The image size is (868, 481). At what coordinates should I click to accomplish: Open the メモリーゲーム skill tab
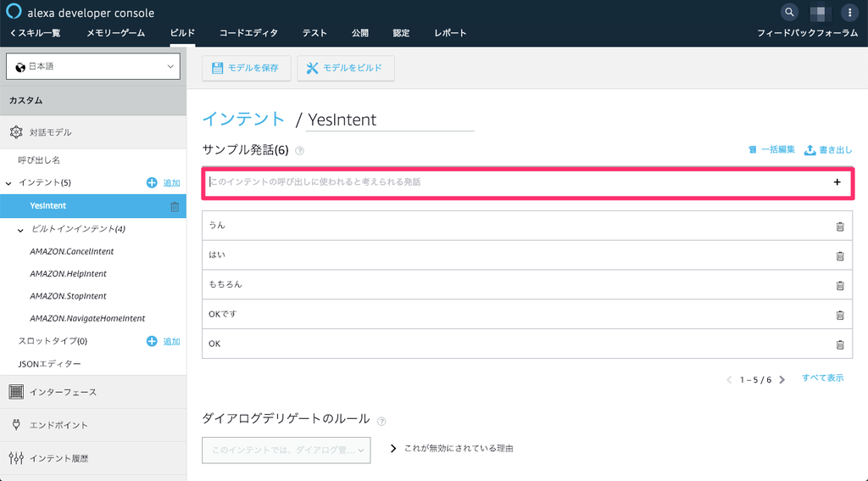(115, 33)
